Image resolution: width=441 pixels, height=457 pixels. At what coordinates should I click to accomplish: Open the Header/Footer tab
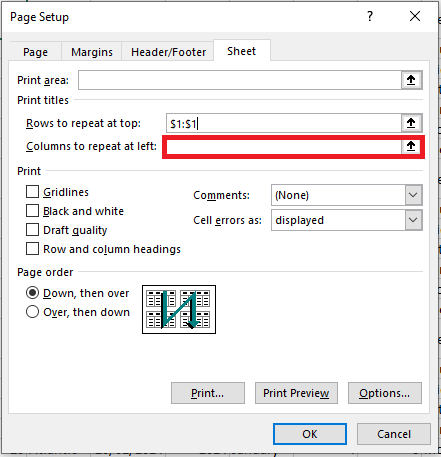click(x=168, y=52)
